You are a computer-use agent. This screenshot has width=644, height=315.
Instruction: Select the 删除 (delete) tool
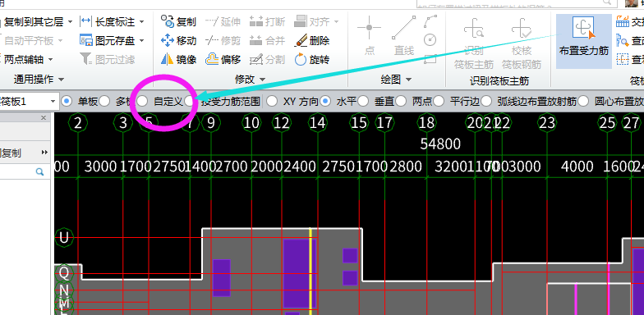(312, 41)
